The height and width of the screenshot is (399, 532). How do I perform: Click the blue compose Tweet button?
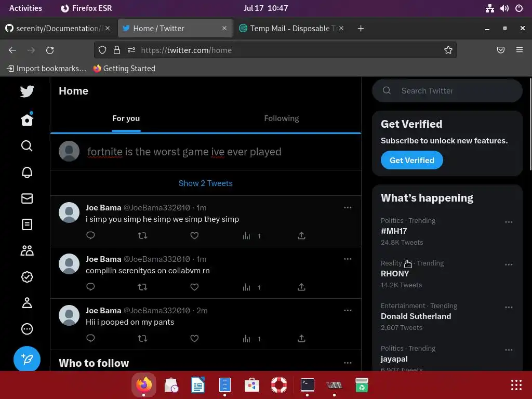coord(27,358)
